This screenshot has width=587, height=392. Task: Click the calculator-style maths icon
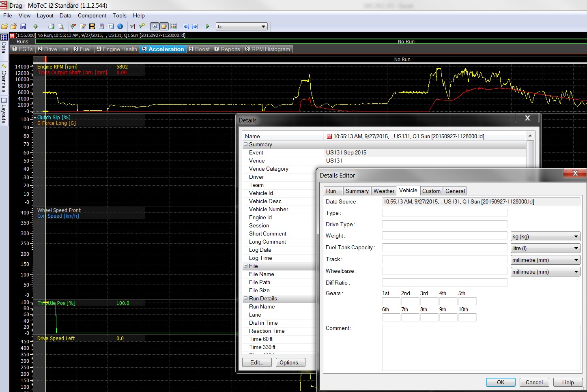coord(101,26)
